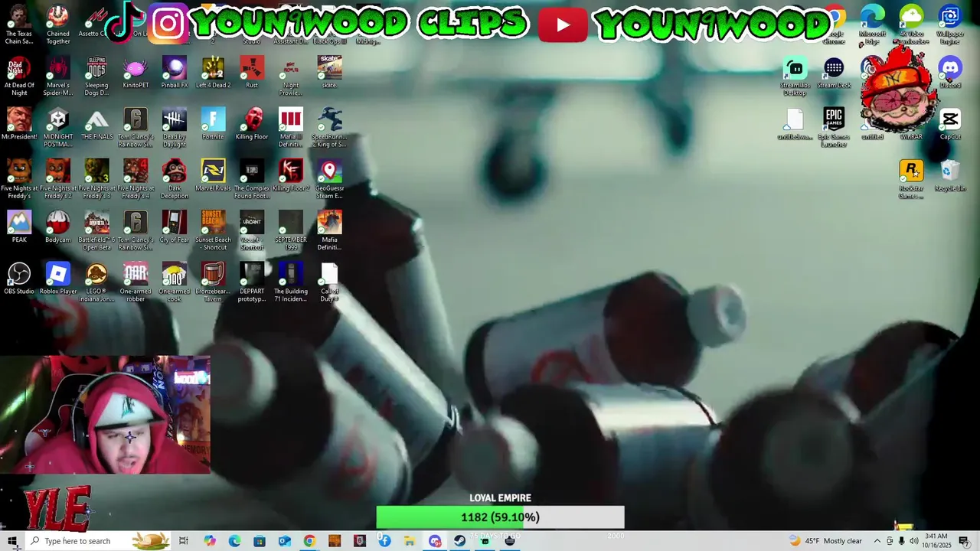Select The Complex Found Footage icon

pyautogui.click(x=252, y=179)
